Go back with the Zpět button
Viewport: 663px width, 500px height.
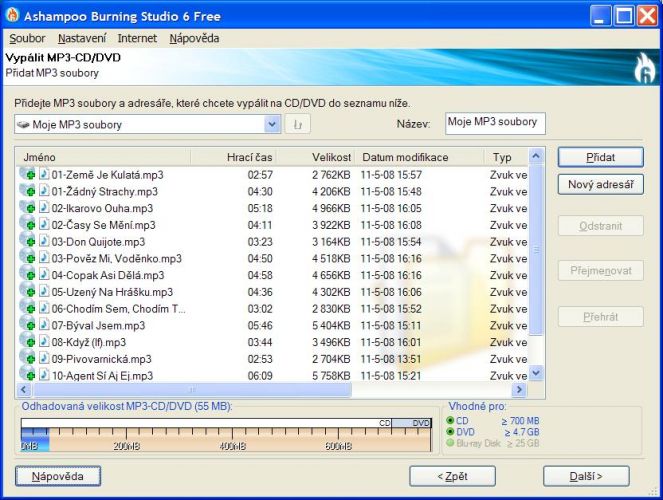452,476
